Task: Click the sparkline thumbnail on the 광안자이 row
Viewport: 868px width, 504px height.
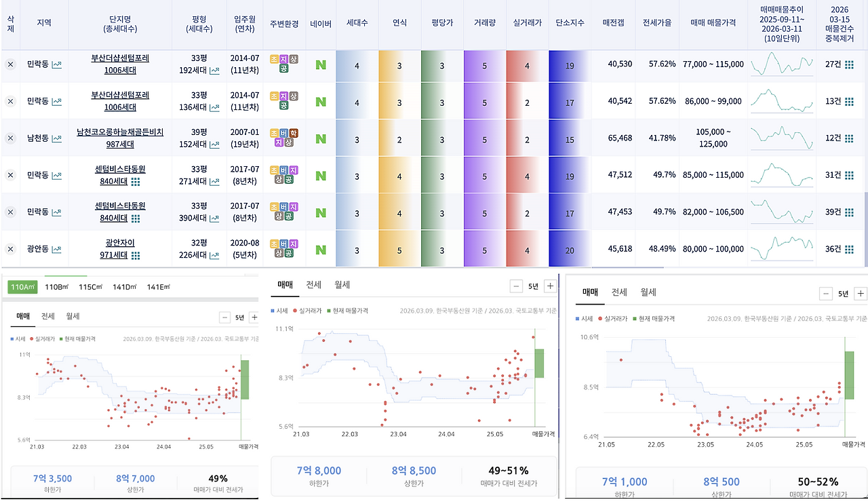Action: tap(781, 249)
